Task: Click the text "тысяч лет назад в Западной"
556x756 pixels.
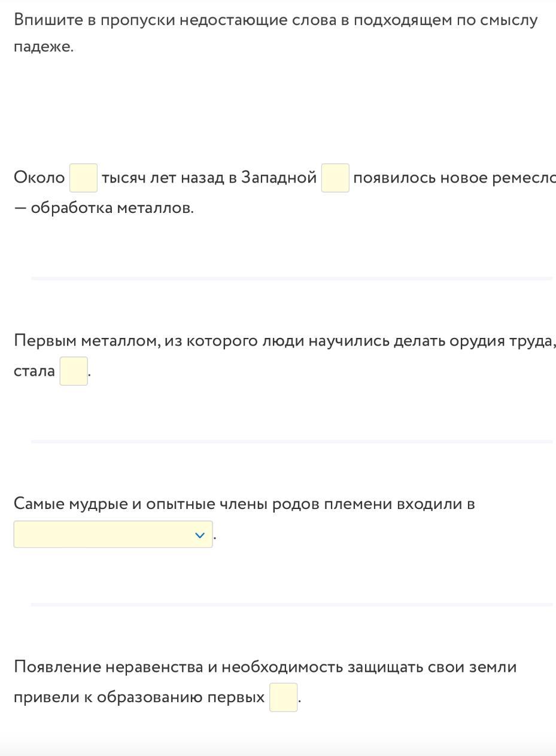Action: tap(209, 178)
